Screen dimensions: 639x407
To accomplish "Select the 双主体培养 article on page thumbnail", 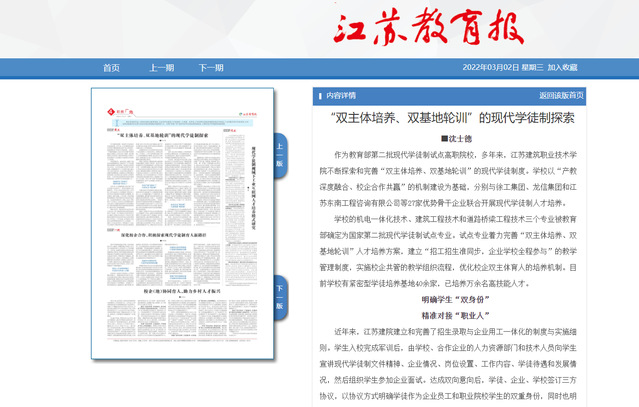I will [165, 132].
